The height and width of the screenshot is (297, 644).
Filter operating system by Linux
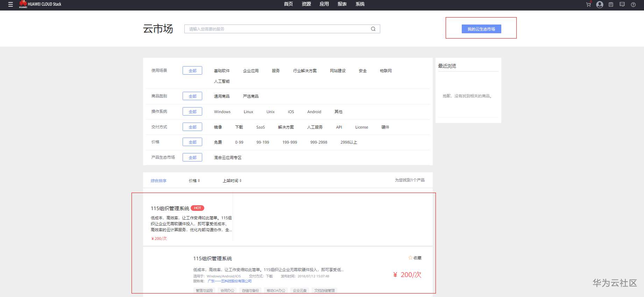coord(248,112)
